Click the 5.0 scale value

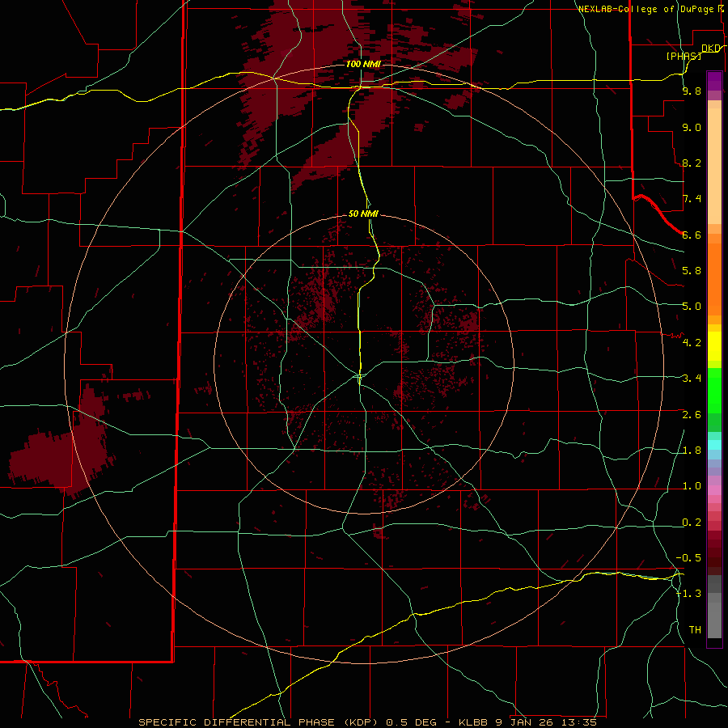(x=692, y=307)
